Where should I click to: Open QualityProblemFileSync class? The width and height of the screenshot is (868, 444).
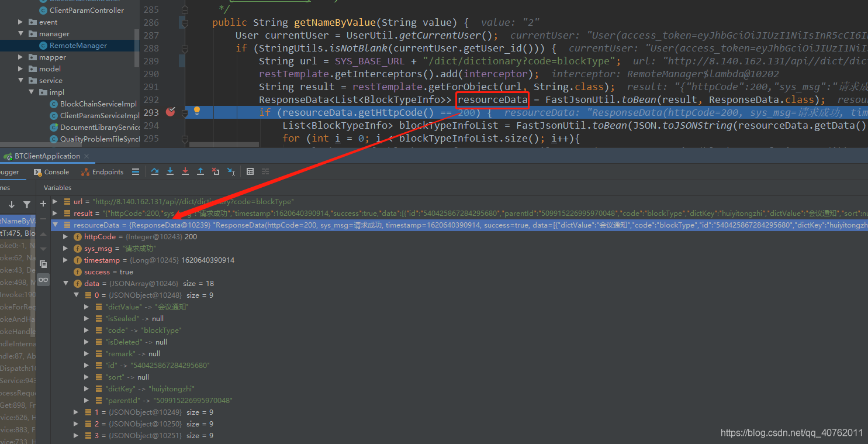click(x=94, y=139)
